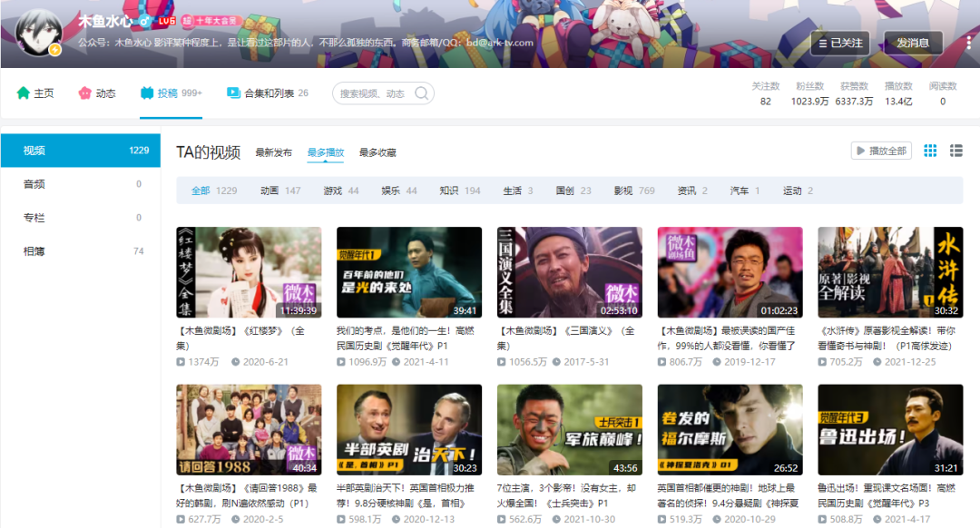980x528 pixels.
Task: Click the user avatar picture
Action: [39, 34]
